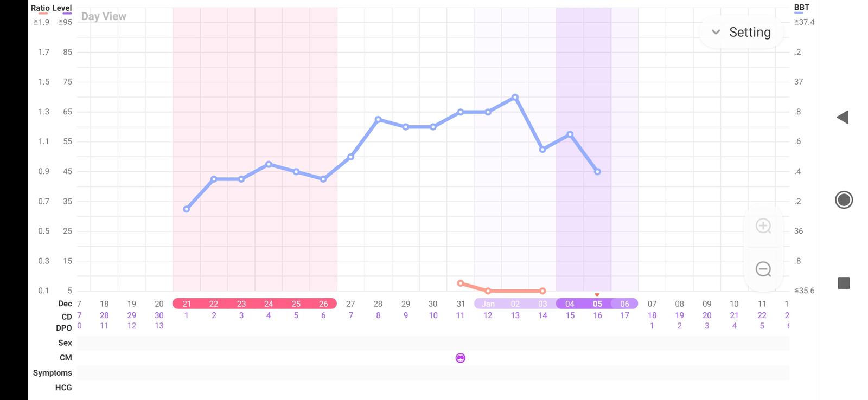Tap the orange ratio point on Jan 03
This screenshot has height=400, width=868.
tap(542, 291)
